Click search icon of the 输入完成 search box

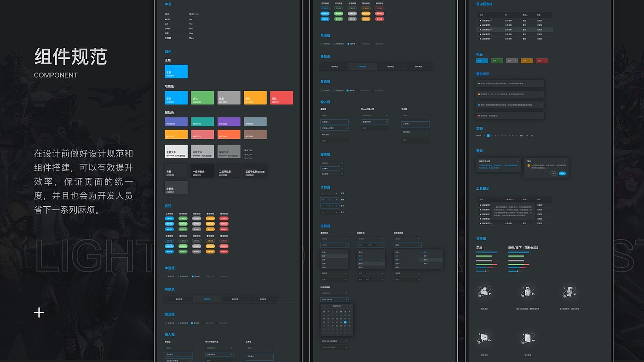coord(342,174)
